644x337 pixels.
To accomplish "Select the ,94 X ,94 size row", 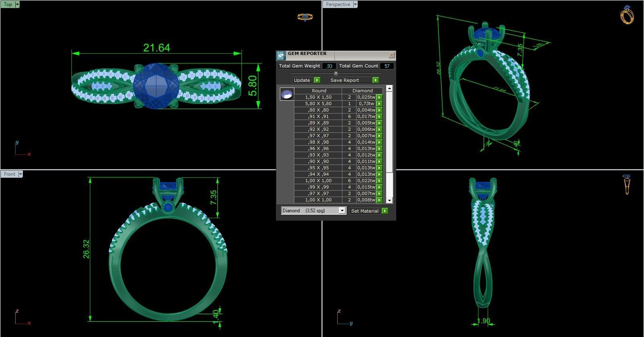I will (318, 174).
